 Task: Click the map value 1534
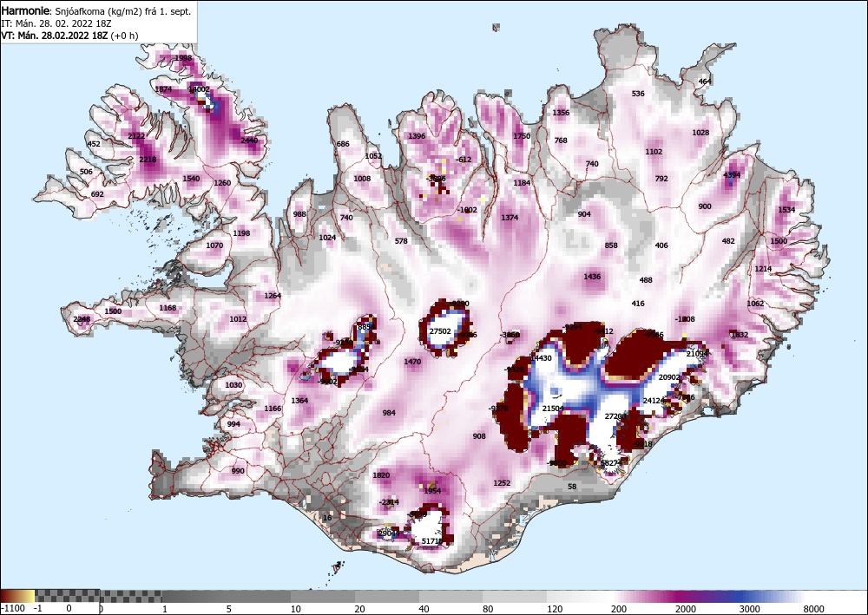click(x=786, y=210)
